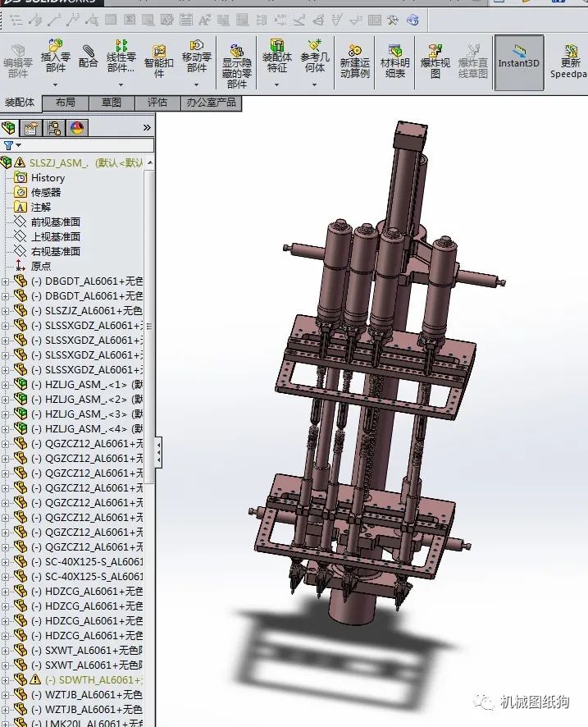This screenshot has height=727, width=588.
Task: Click Edit Component (编辑零部件) icon
Action: tap(17, 50)
